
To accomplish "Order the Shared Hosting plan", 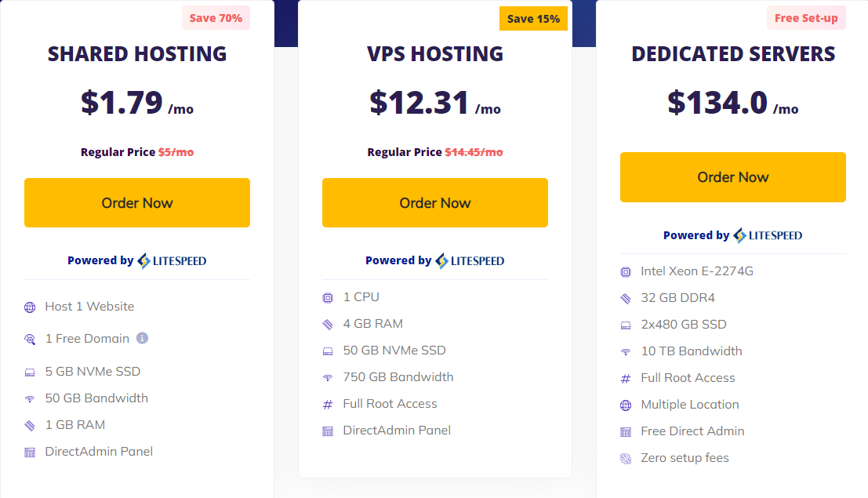I will pos(137,203).
